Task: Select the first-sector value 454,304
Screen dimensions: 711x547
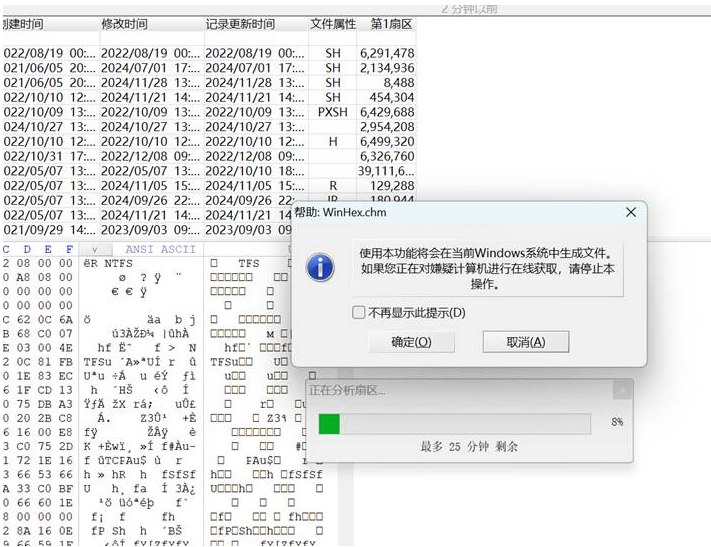Action: pos(392,97)
